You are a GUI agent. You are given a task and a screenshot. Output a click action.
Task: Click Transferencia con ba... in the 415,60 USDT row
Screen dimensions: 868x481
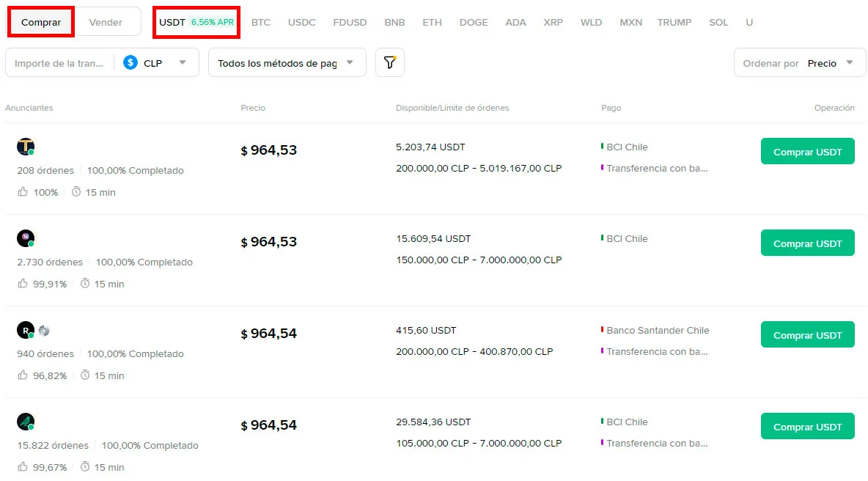[657, 351]
